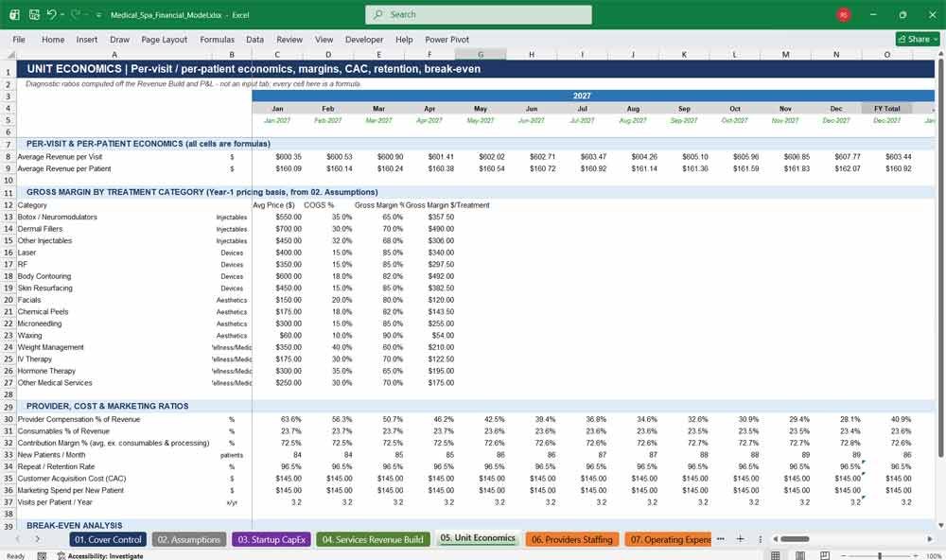Viewport: 946px width, 560px height.
Task: Open the Developer ribbon tab
Action: pyautogui.click(x=364, y=39)
